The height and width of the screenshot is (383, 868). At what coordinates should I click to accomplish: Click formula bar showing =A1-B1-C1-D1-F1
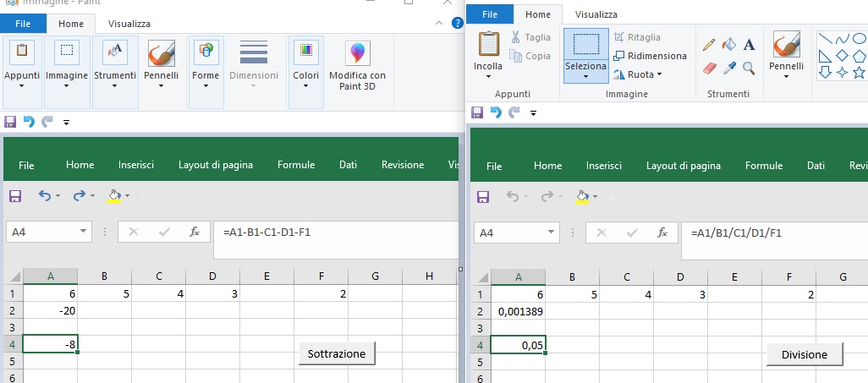coord(336,239)
